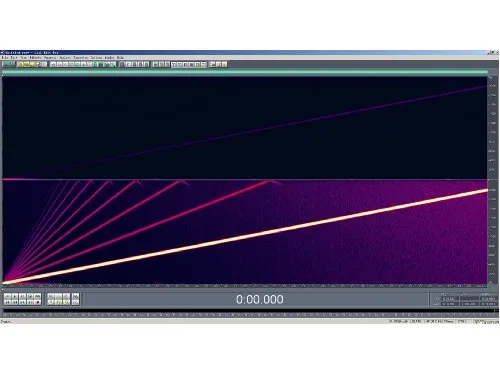500x375 pixels.
Task: Toggle the Multitrack/Edit view switch button
Action: [8, 64]
